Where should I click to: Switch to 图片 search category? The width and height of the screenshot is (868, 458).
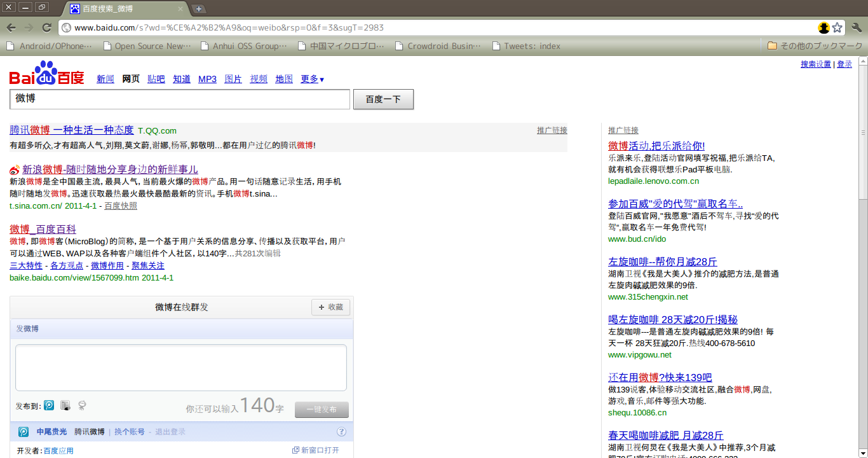[x=233, y=79]
